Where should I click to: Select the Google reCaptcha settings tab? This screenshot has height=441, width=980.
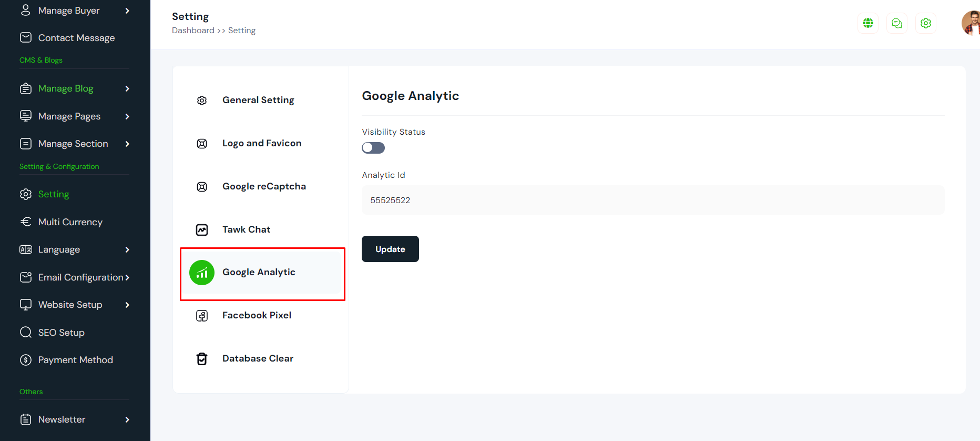point(263,186)
